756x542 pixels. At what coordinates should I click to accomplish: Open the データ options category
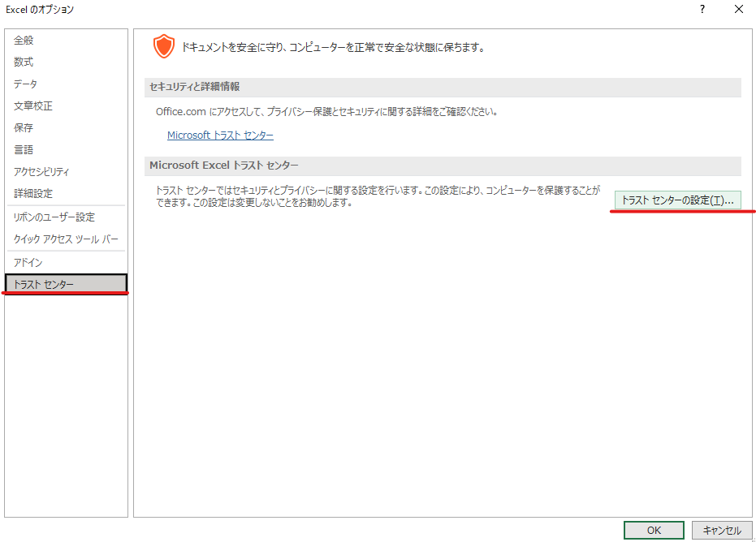[66, 84]
